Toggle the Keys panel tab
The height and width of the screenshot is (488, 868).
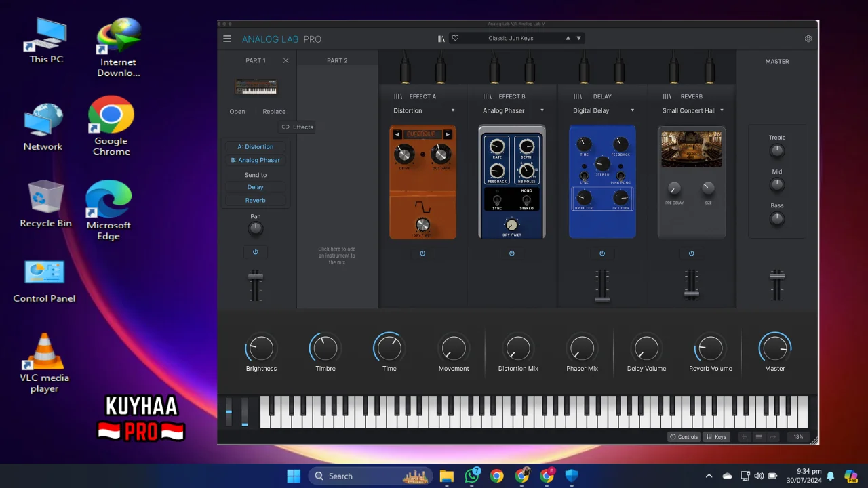pos(716,437)
